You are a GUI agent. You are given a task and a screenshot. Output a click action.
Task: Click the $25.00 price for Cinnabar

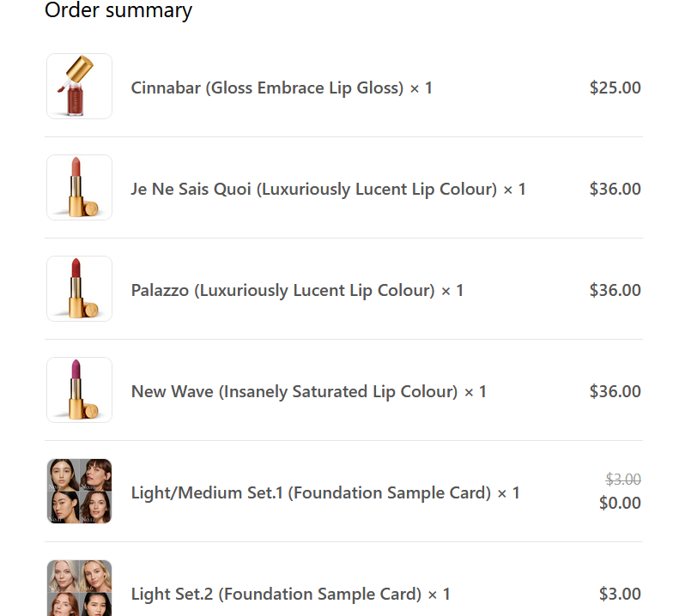(615, 88)
